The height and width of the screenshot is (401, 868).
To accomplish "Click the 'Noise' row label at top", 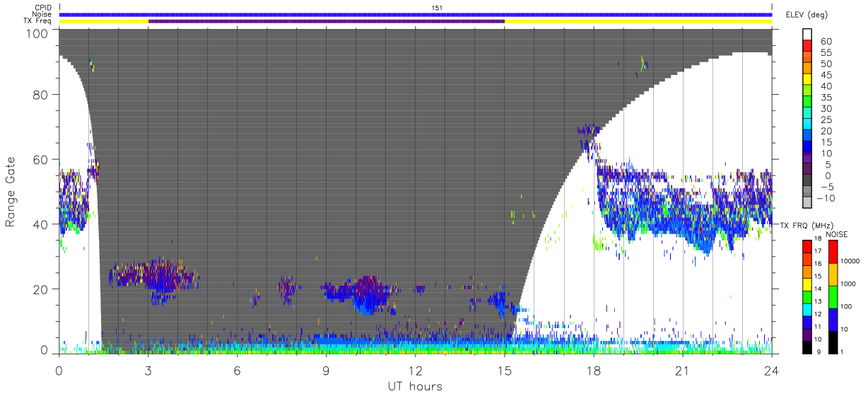I will coord(42,14).
